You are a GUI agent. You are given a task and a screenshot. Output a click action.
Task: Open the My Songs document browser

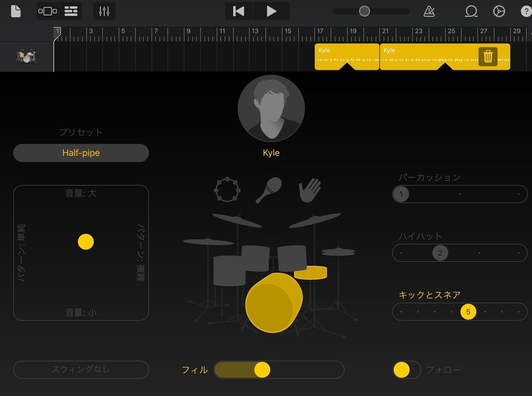tap(16, 11)
